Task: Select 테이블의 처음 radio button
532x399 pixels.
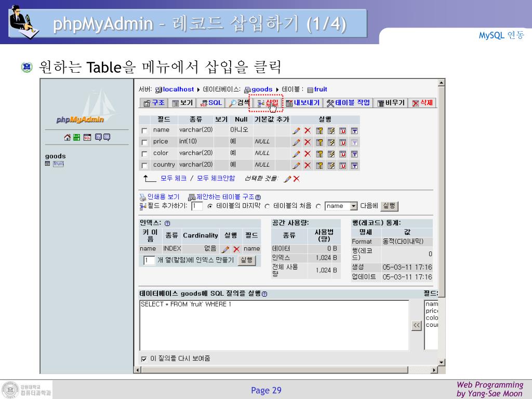Action: [x=267, y=206]
